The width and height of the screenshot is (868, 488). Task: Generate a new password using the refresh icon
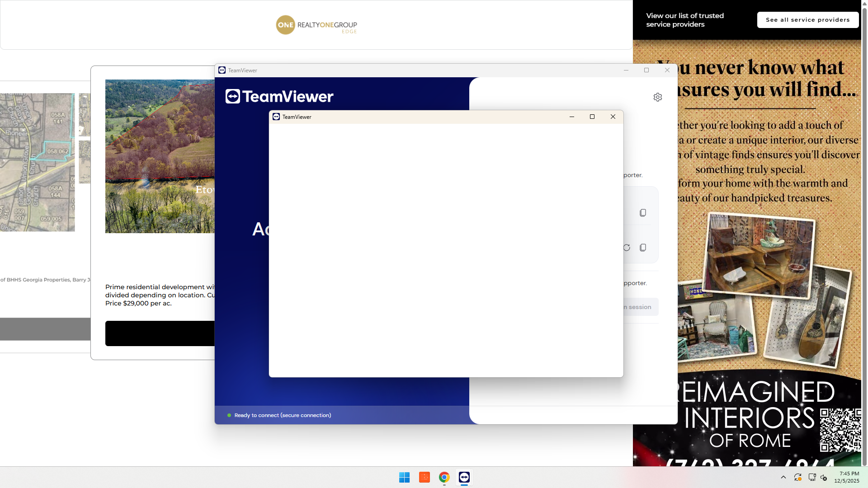tap(626, 247)
